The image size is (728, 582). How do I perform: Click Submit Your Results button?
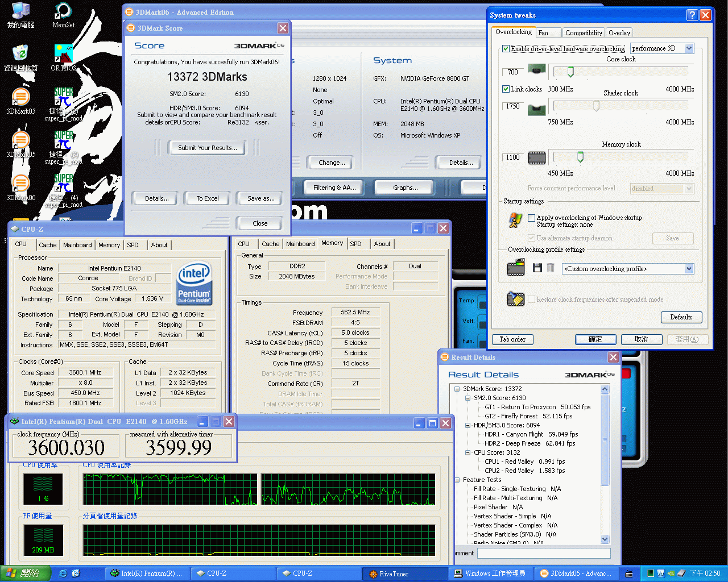207,148
